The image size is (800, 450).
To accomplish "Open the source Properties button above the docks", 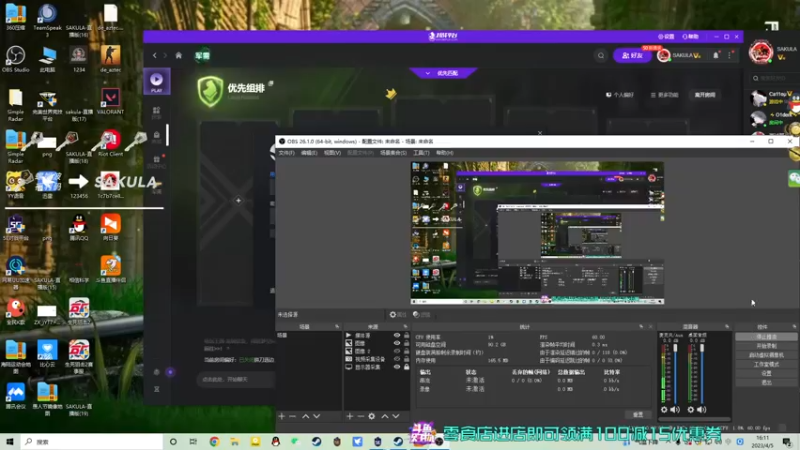I will point(398,315).
